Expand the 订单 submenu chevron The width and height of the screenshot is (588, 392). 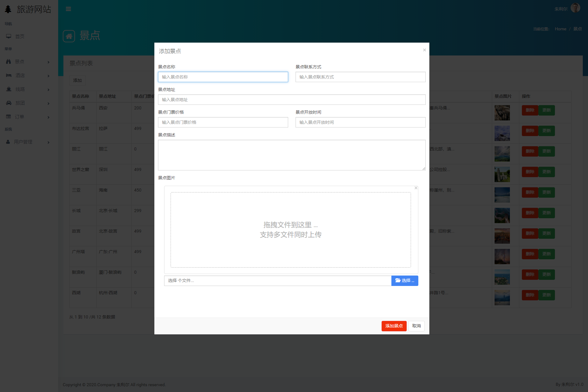click(48, 117)
